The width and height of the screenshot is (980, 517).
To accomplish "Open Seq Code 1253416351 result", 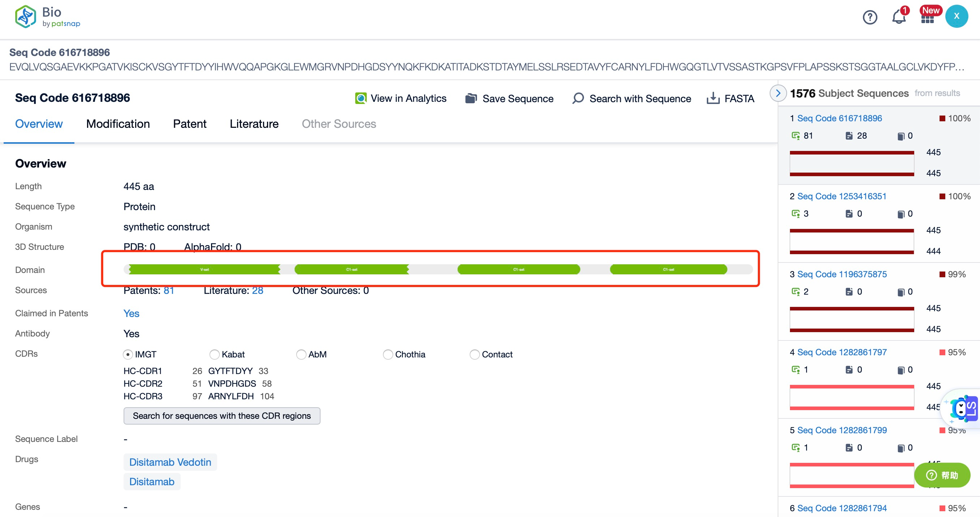I will pos(842,196).
